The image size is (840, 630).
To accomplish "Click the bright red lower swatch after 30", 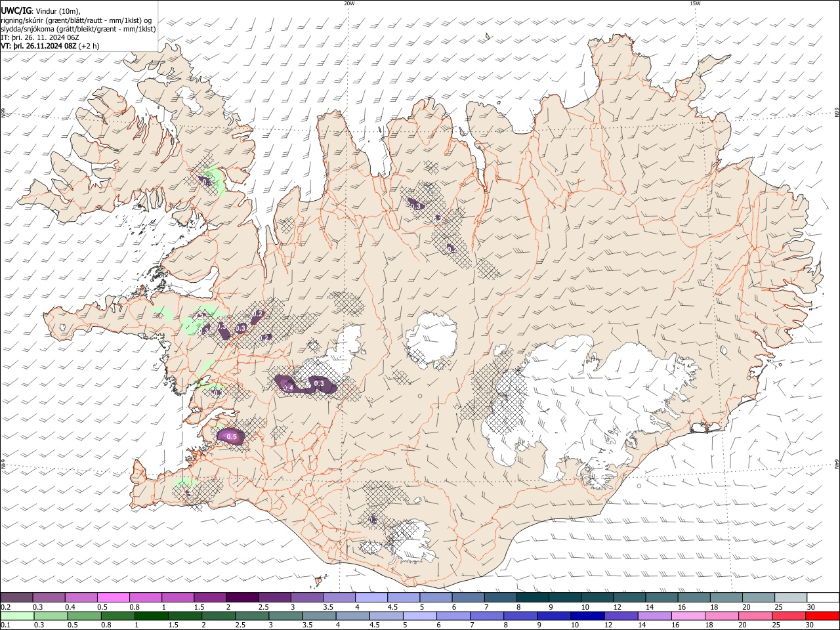I will (822, 616).
